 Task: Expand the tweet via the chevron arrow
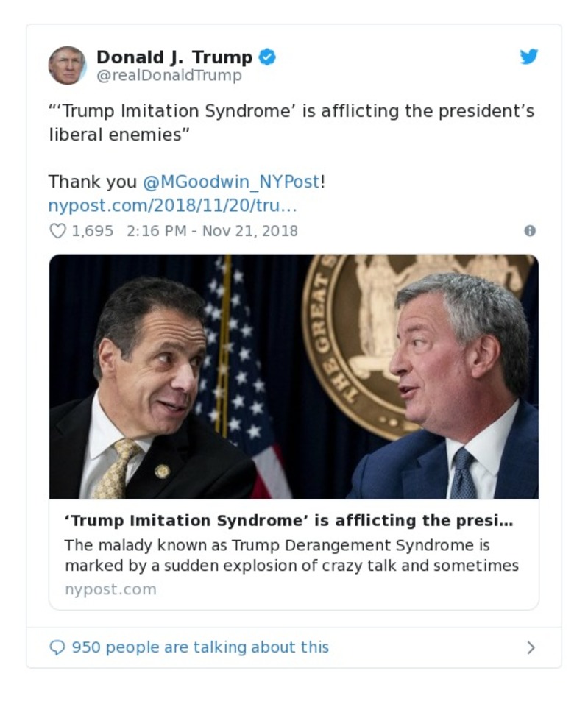coord(531,647)
